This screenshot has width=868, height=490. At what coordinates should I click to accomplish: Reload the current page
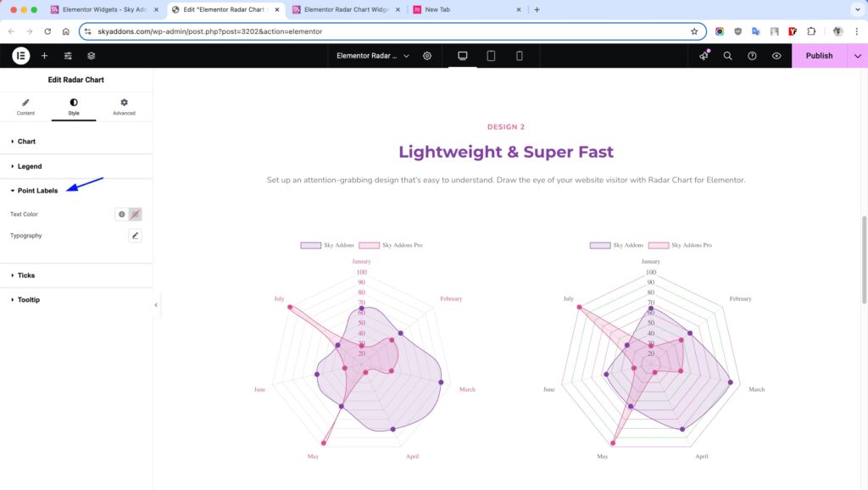pos(47,31)
